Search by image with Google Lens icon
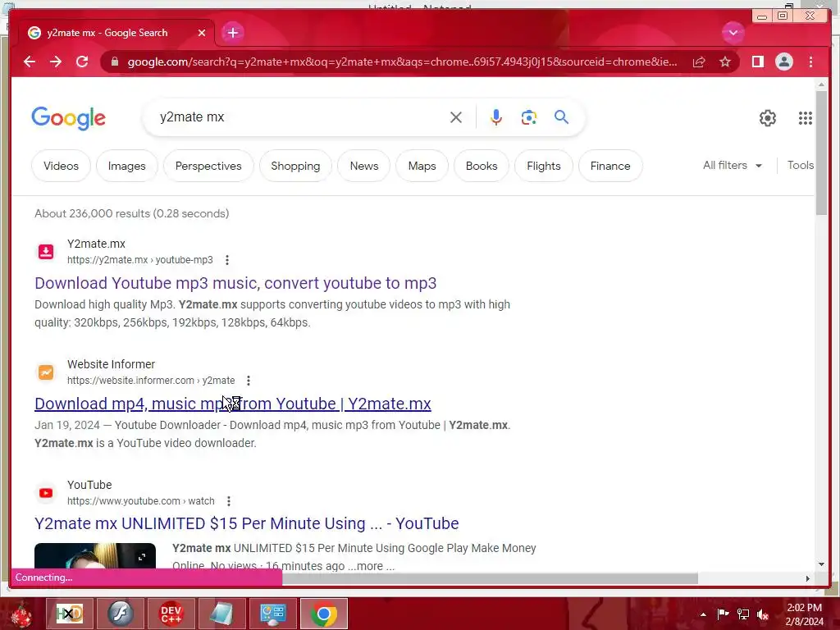The height and width of the screenshot is (630, 840). tap(529, 117)
